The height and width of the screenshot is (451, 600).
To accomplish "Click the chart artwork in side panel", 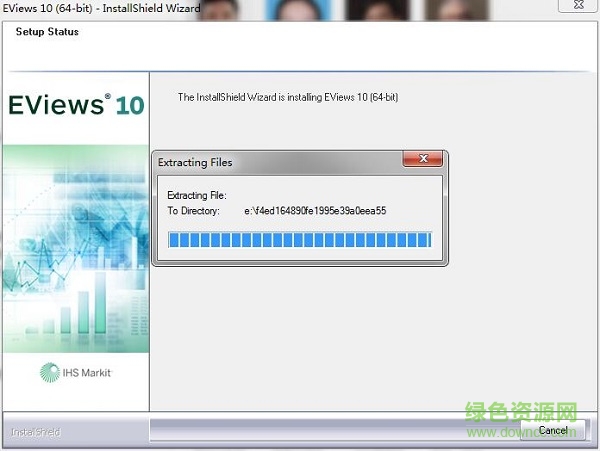I will [x=76, y=249].
